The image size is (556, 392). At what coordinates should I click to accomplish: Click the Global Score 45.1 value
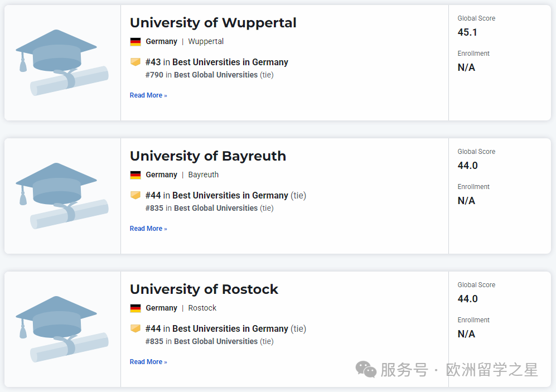[x=467, y=32]
